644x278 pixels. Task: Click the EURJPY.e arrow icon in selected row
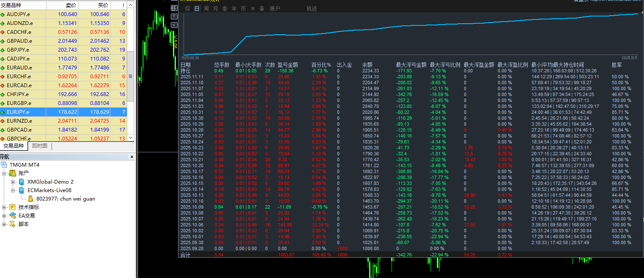[x=3, y=112]
